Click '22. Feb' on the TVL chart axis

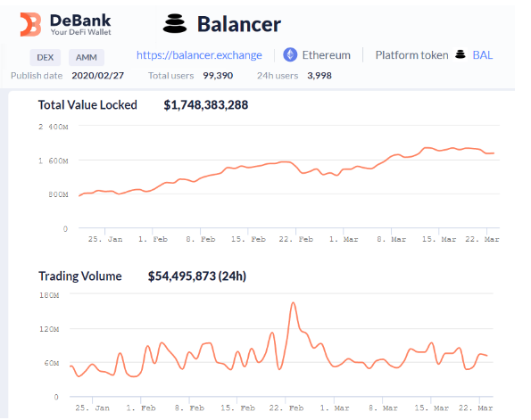296,239
